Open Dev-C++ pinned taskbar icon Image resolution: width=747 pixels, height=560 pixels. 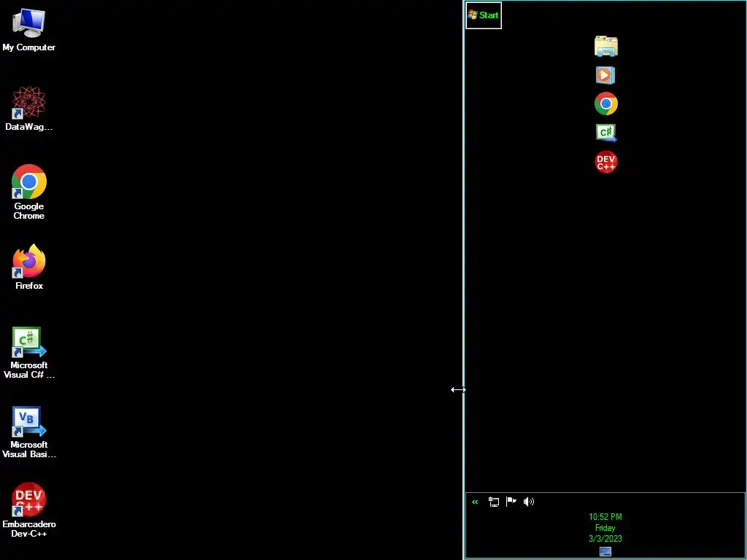click(x=606, y=162)
